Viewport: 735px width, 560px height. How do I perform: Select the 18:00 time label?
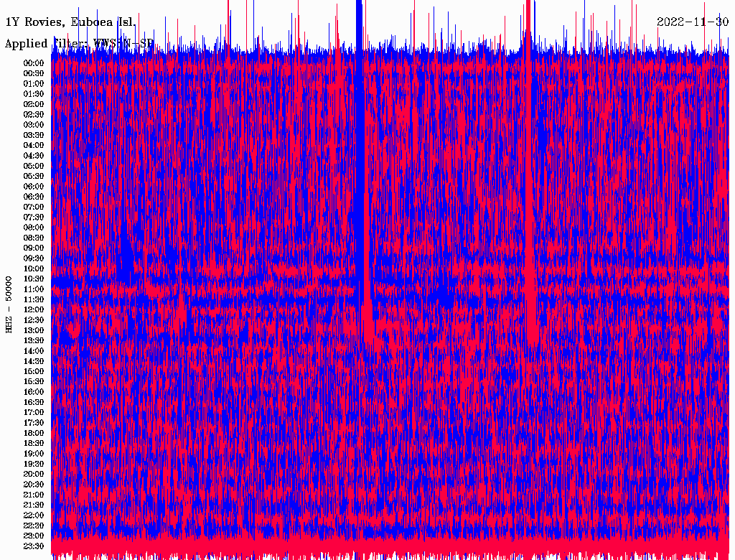point(34,433)
